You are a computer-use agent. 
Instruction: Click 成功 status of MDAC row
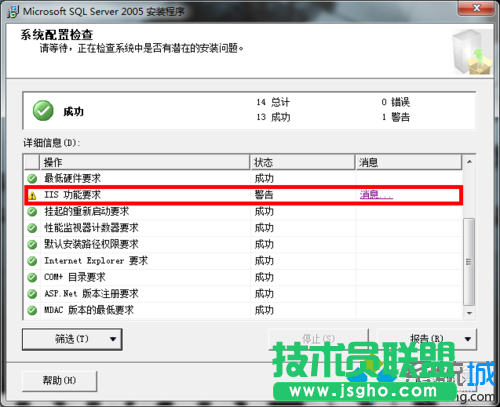pos(264,310)
